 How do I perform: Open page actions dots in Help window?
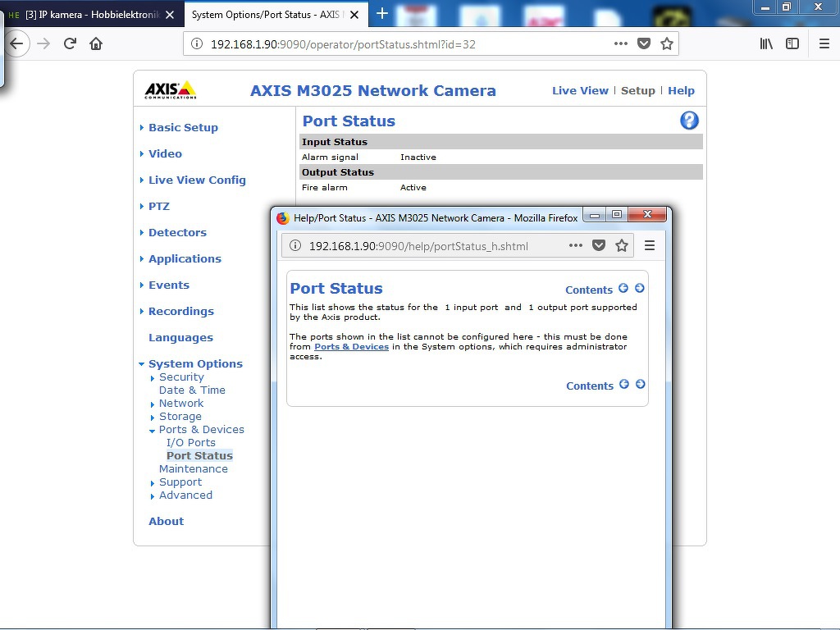coord(575,245)
